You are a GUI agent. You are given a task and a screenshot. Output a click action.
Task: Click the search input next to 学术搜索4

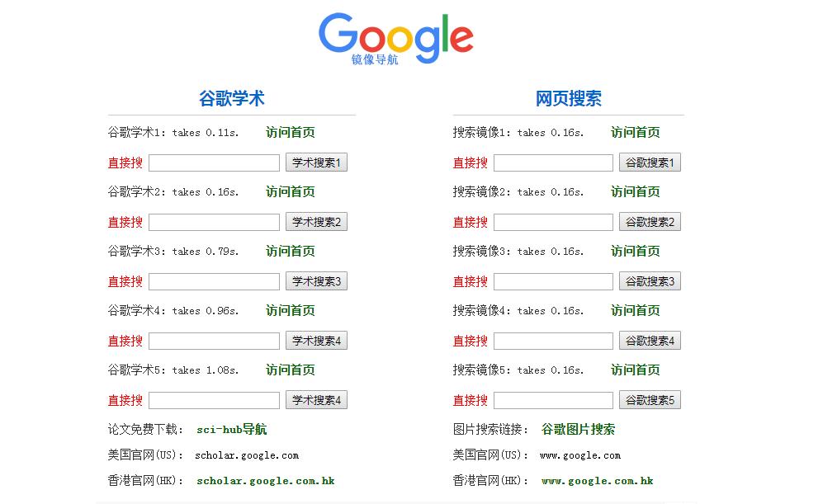(213, 340)
